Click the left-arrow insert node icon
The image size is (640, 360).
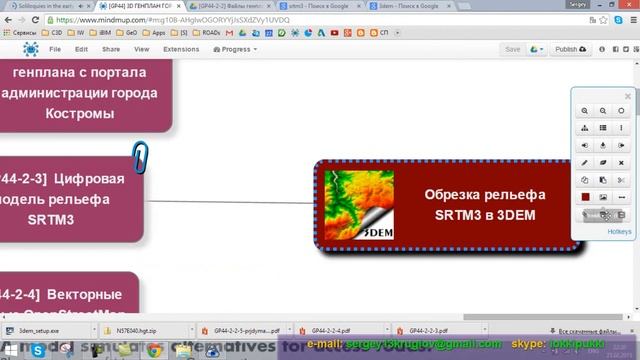tap(584, 145)
